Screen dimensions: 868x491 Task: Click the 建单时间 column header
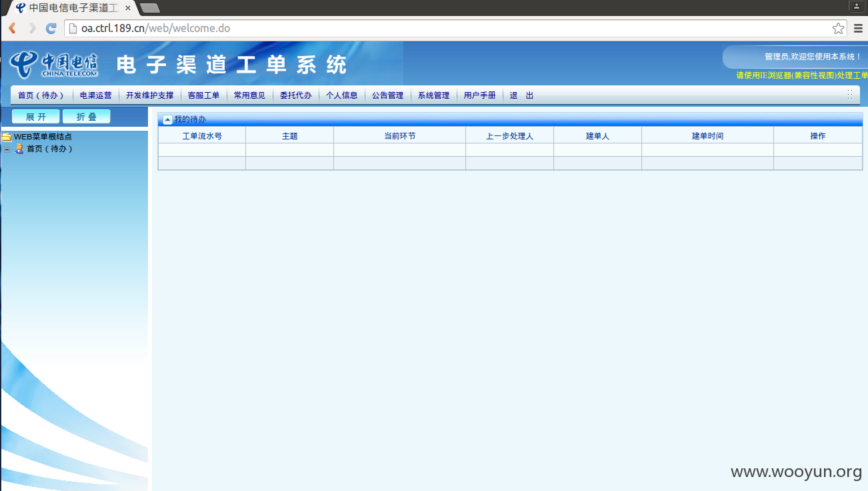click(x=708, y=135)
